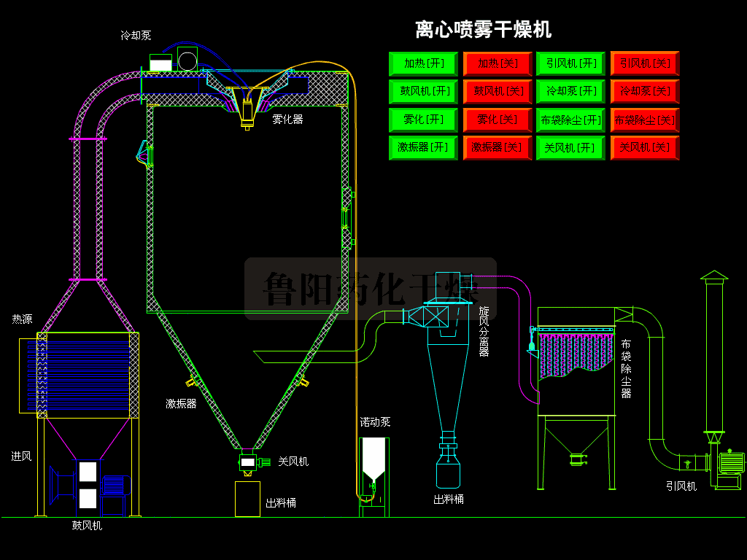Stop 冷却泵 via the red button
Viewport: 747px width, 560px height.
pyautogui.click(x=645, y=91)
